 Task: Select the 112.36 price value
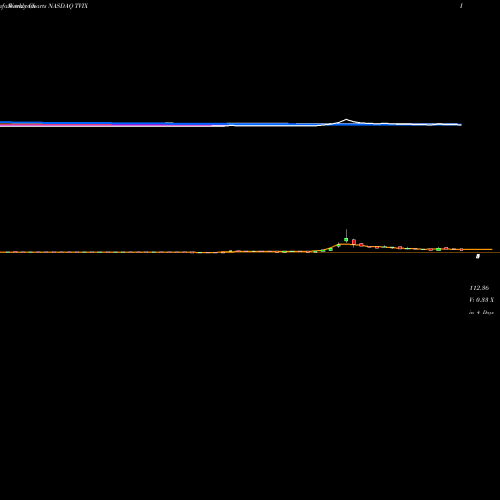coord(479,288)
